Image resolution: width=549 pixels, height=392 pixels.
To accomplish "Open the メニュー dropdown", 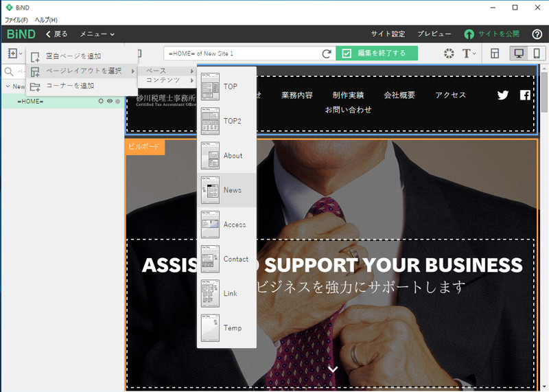I will [97, 34].
